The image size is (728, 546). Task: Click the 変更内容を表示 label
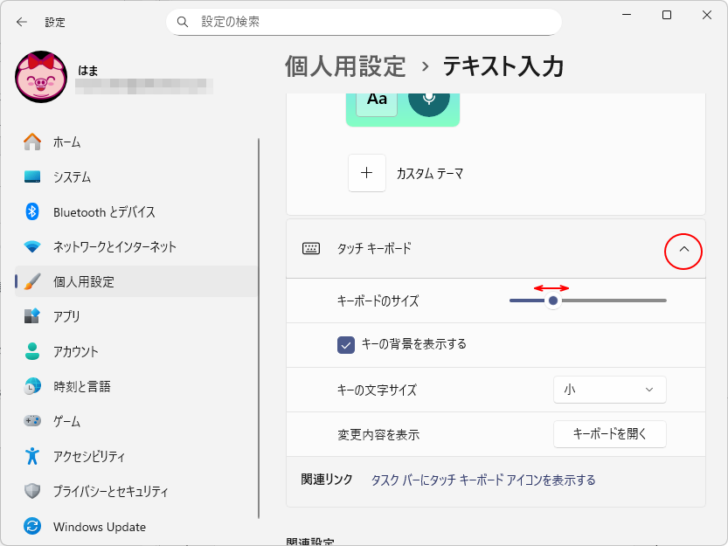click(378, 435)
